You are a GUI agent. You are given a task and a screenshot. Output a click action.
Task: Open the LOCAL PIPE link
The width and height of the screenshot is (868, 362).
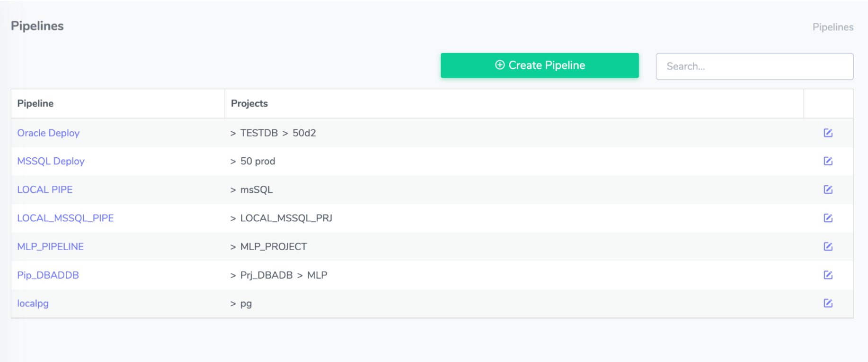45,190
